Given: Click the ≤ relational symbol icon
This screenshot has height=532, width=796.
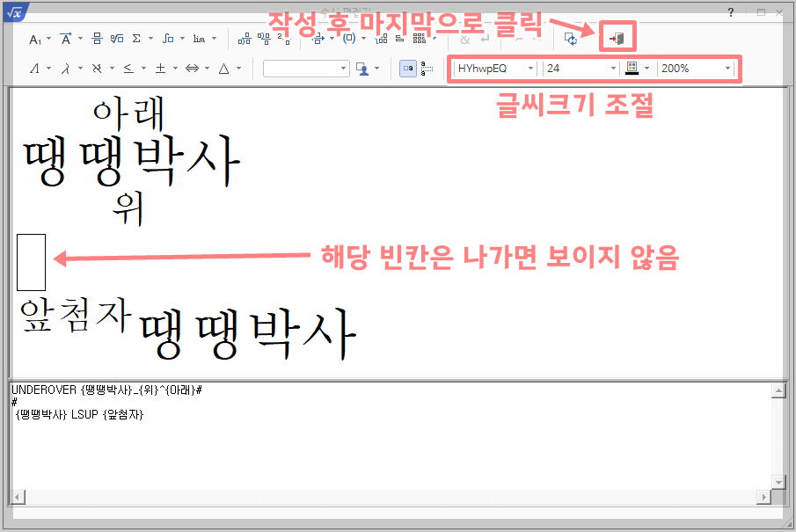Looking at the screenshot, I should point(128,69).
